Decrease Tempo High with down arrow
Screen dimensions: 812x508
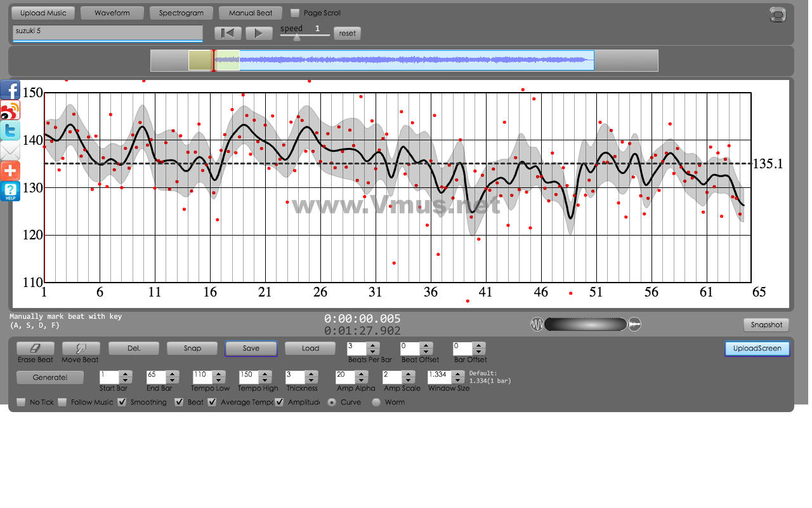coord(266,380)
